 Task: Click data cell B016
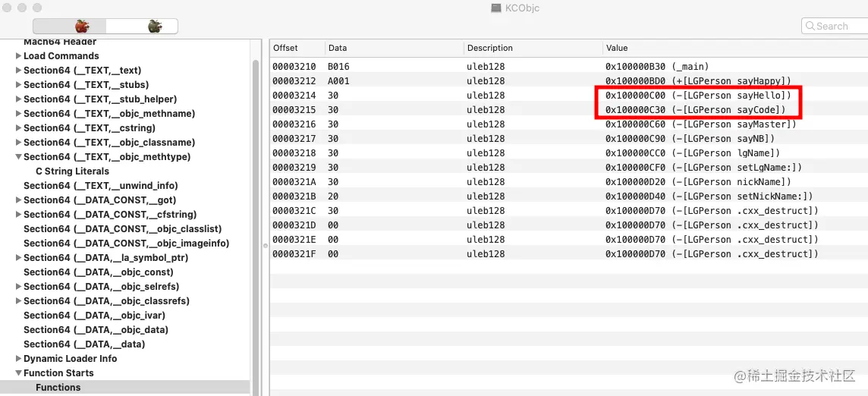pyautogui.click(x=338, y=67)
